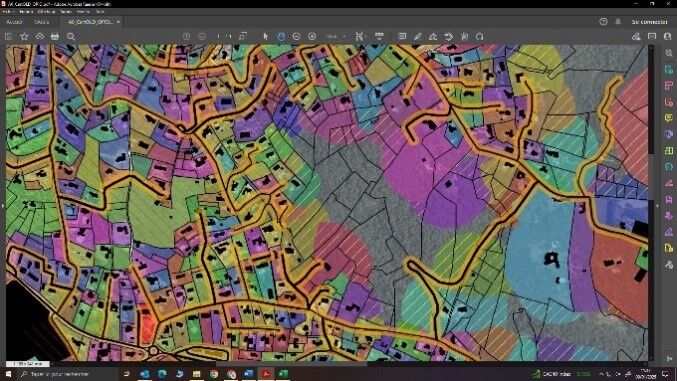Save the file with the toolbar save icon
677x381 pixels.
click(8, 37)
